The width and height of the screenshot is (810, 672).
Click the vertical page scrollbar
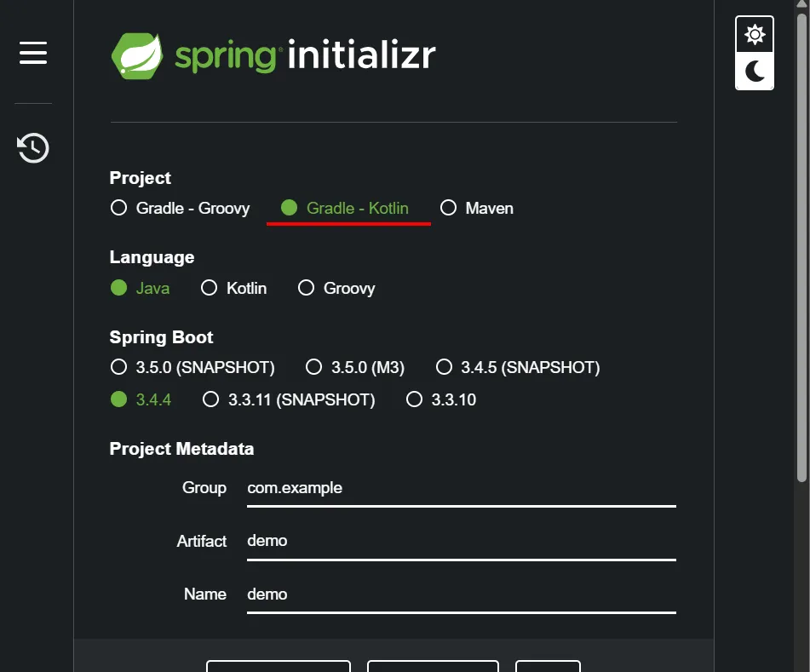(x=801, y=248)
